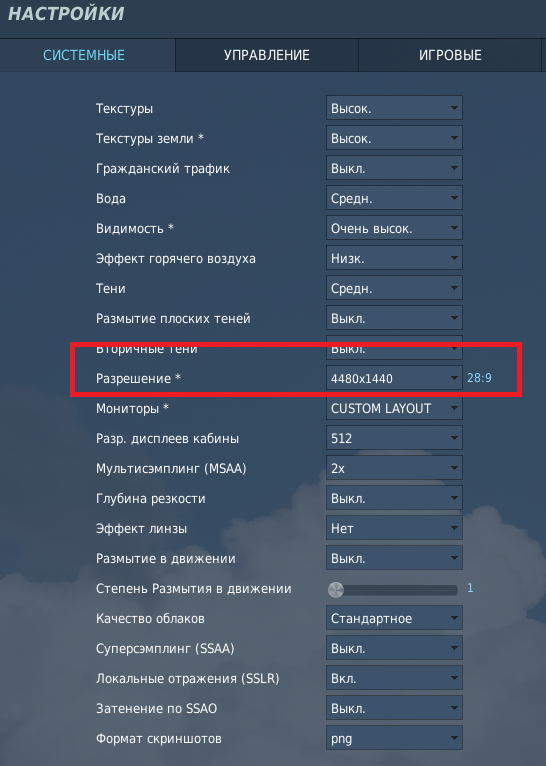Click the Формат скриншотов label
Screen dimensions: 546x766
coord(159,739)
